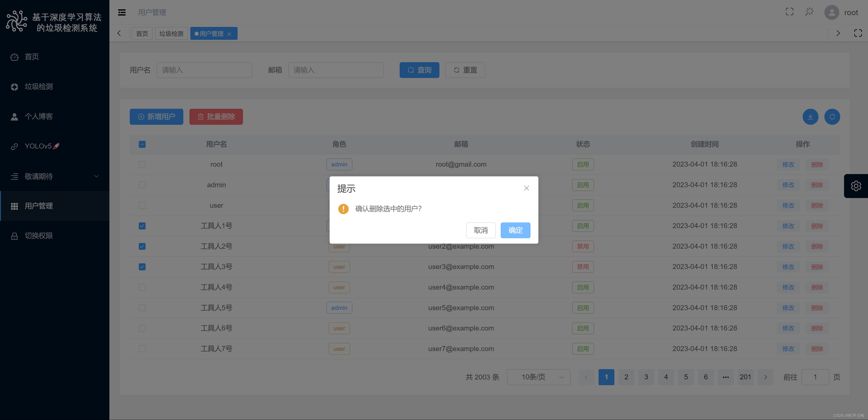The height and width of the screenshot is (420, 868).
Task: Uncheck the box for 工具人2号
Action: coord(142,246)
